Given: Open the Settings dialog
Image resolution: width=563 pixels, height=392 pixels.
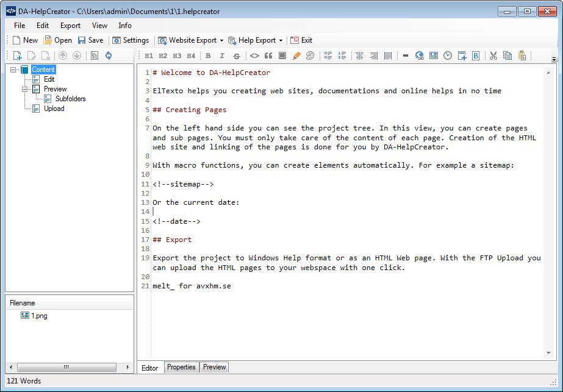Looking at the screenshot, I should (x=131, y=41).
